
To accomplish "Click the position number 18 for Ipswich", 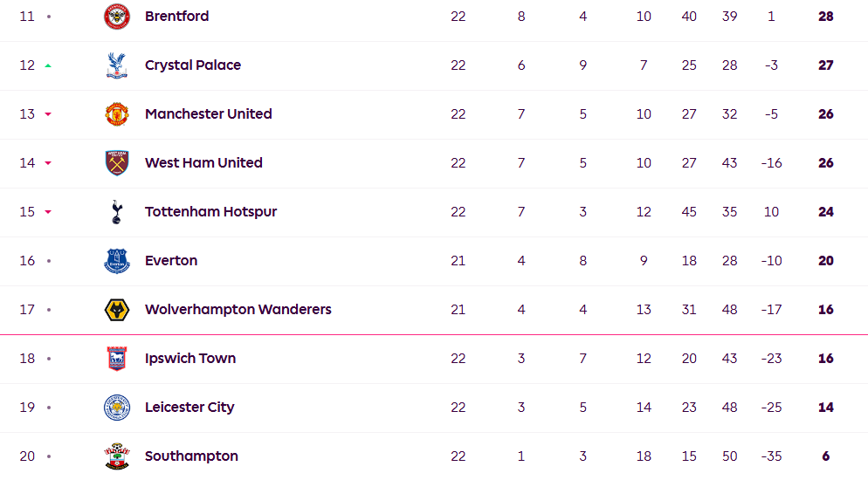I will (27, 359).
